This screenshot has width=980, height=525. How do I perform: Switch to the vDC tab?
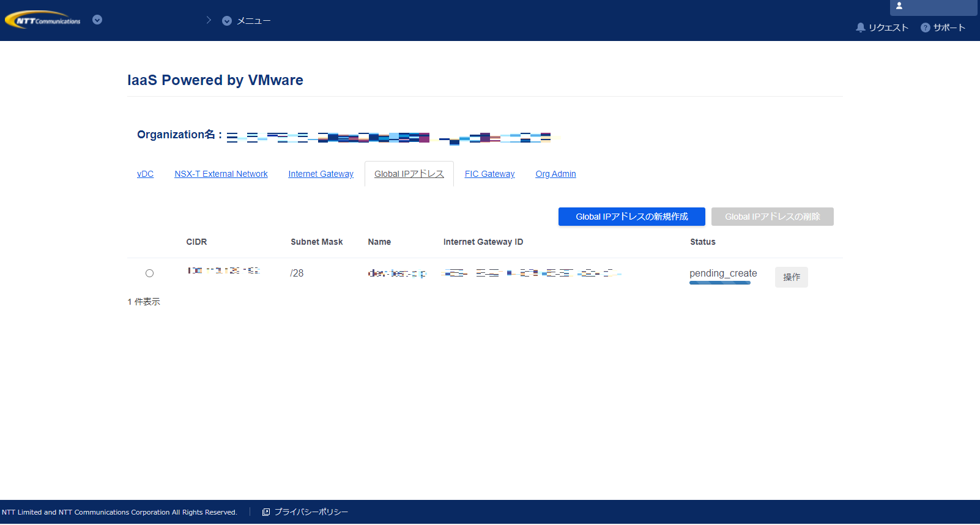tap(146, 174)
